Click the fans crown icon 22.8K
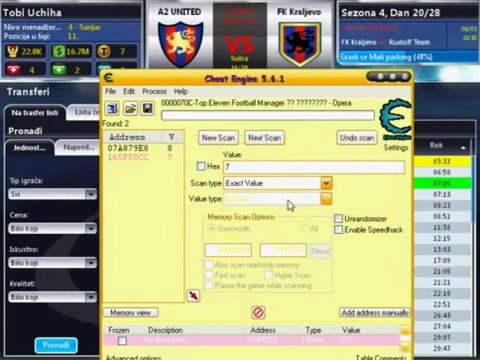 pos(13,51)
